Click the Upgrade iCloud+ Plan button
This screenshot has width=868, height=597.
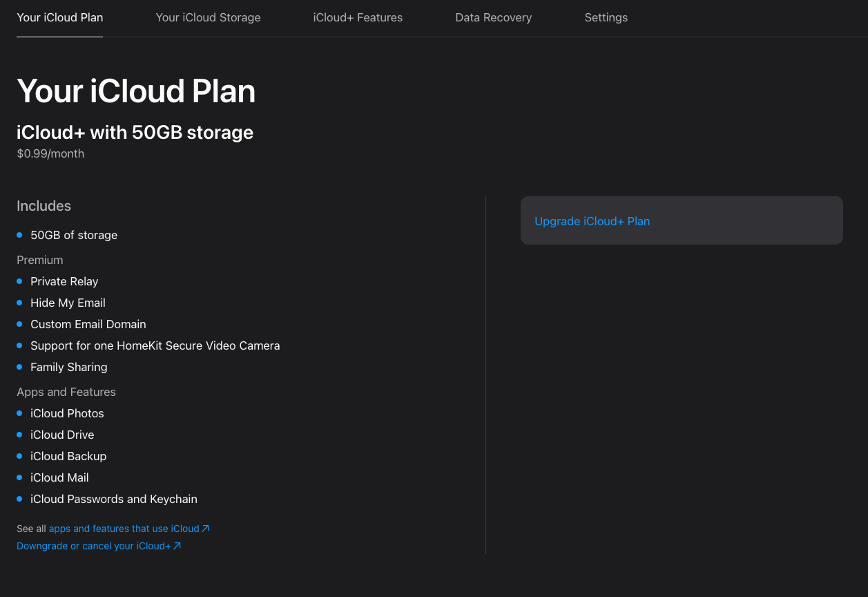[682, 221]
